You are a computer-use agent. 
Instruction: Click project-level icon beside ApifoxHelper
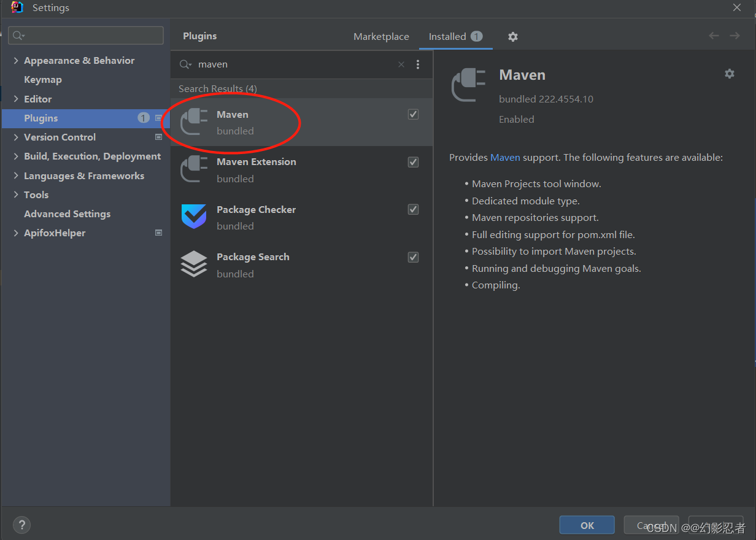click(x=159, y=233)
